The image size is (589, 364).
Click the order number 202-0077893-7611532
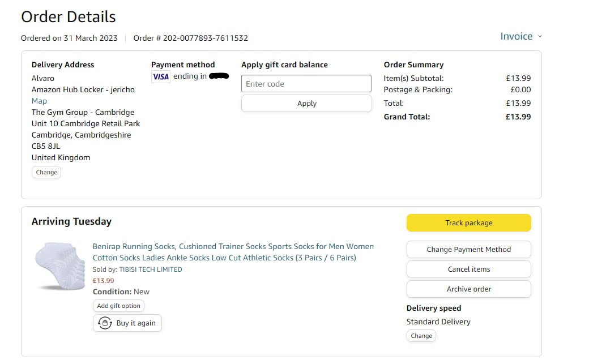(x=205, y=38)
